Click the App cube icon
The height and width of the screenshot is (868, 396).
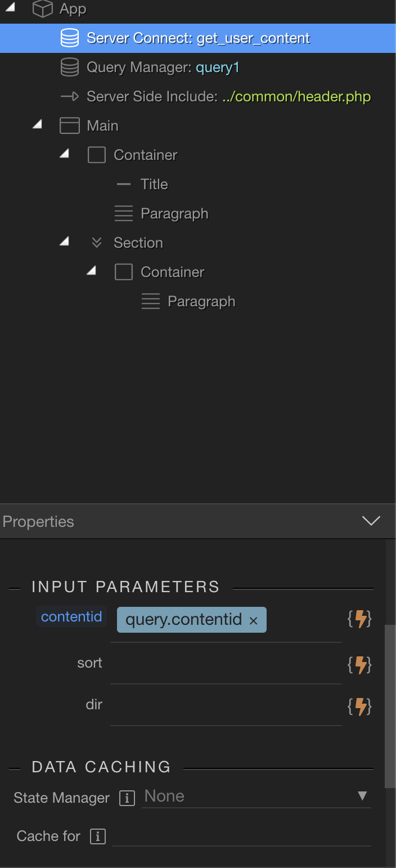pos(42,9)
